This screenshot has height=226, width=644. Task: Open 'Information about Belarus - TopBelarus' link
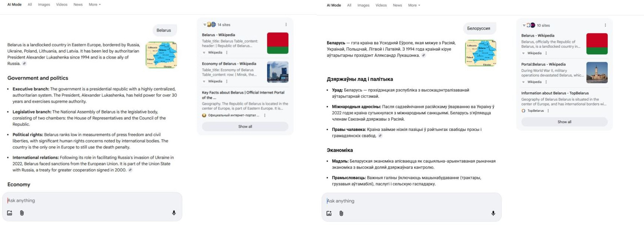pyautogui.click(x=555, y=93)
